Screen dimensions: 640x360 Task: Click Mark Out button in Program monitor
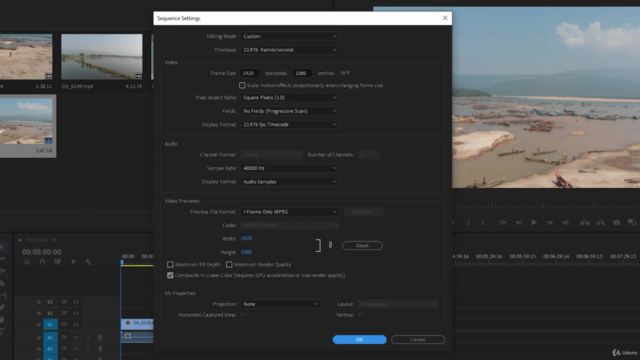[x=482, y=222]
